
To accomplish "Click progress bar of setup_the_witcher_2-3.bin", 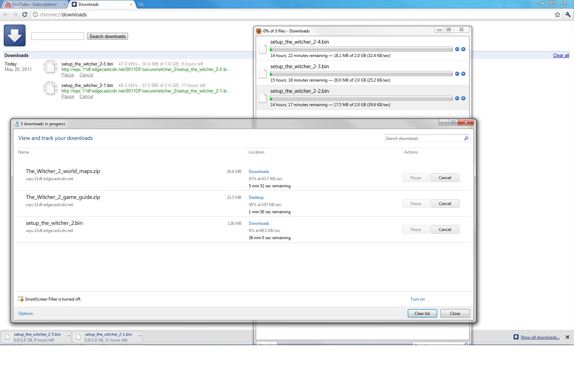I will (x=361, y=74).
